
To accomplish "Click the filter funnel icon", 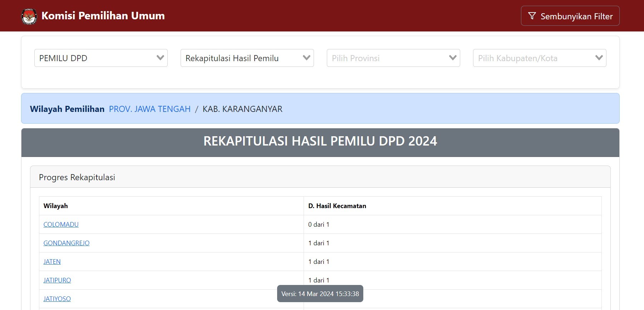I will coord(532,16).
